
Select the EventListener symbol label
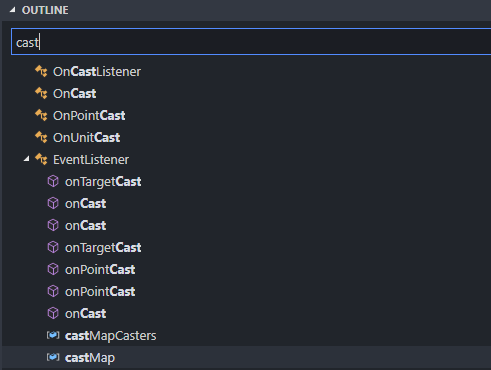click(91, 160)
